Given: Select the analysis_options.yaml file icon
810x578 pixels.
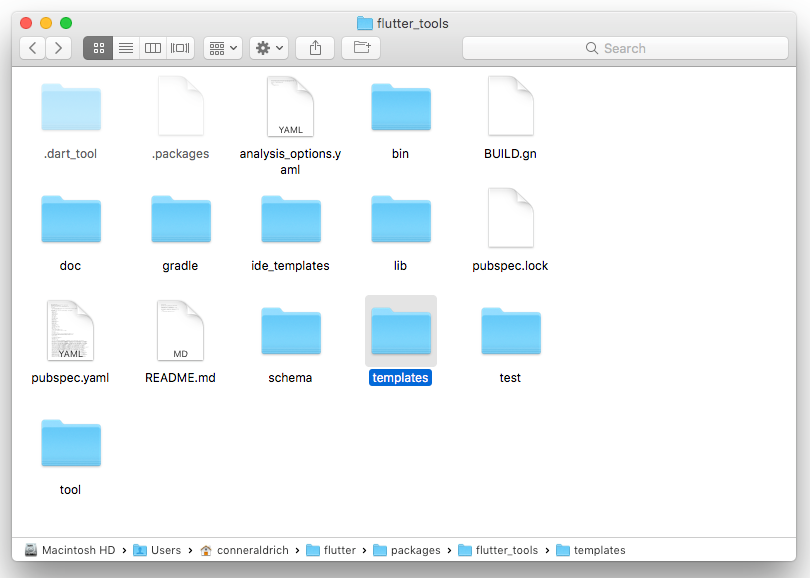Looking at the screenshot, I should coord(290,106).
